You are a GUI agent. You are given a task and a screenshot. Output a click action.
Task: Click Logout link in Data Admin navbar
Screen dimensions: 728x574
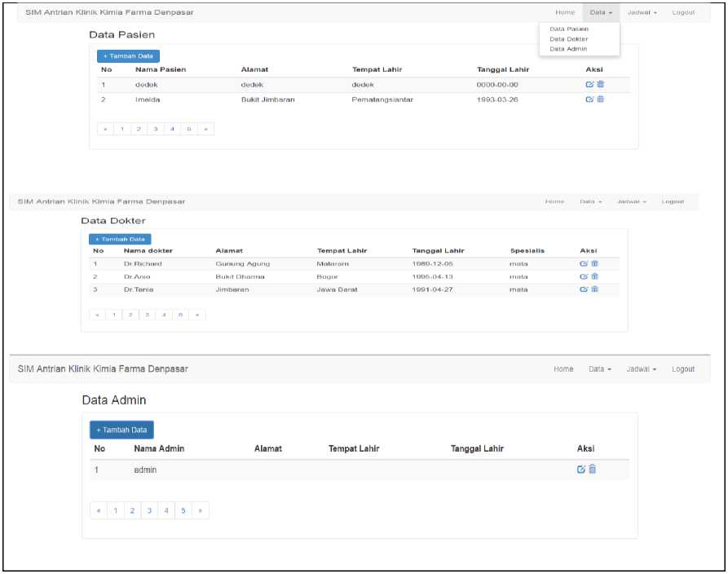[x=683, y=369]
